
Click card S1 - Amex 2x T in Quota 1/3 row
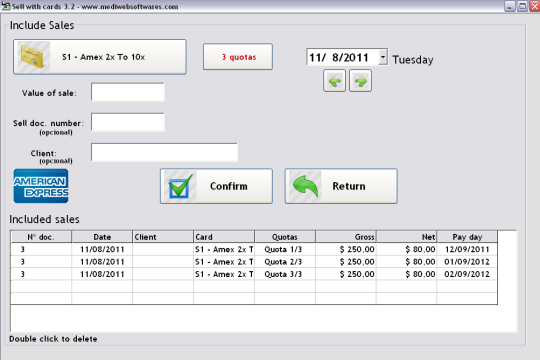tap(224, 249)
